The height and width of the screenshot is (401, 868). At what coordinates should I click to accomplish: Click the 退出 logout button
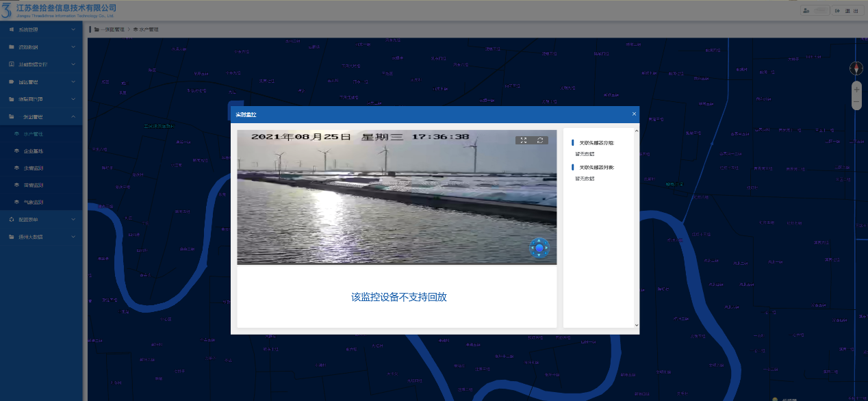coord(837,10)
